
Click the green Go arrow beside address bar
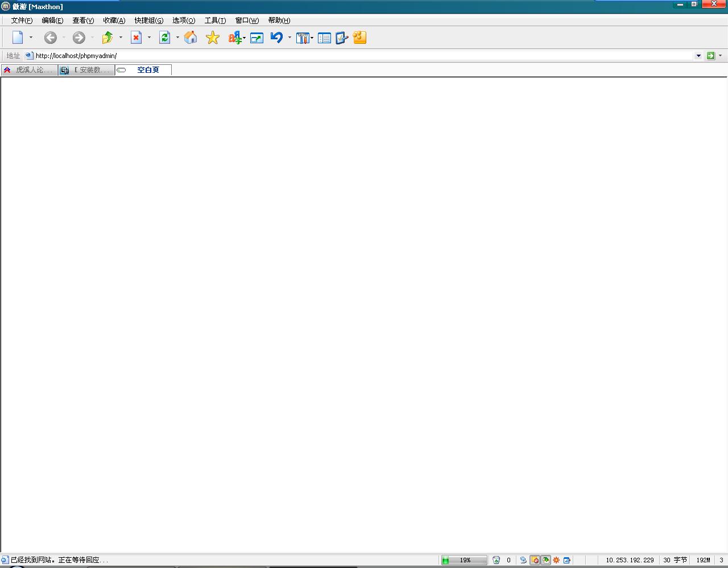(x=710, y=56)
